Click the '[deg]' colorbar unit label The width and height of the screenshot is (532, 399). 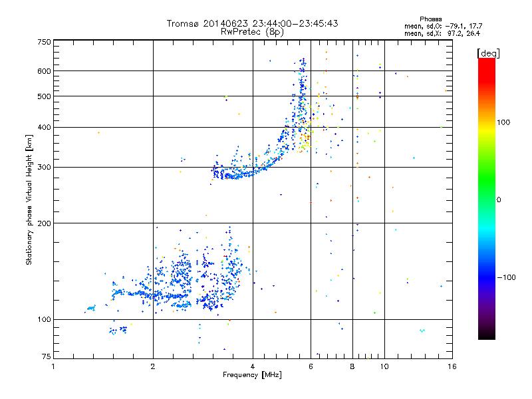[488, 53]
